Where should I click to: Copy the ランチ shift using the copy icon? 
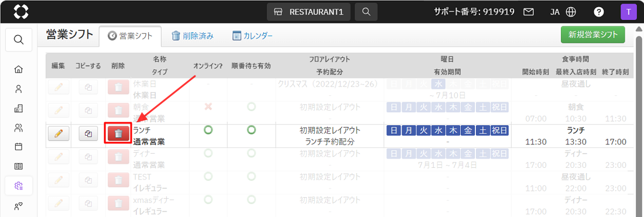tap(88, 134)
